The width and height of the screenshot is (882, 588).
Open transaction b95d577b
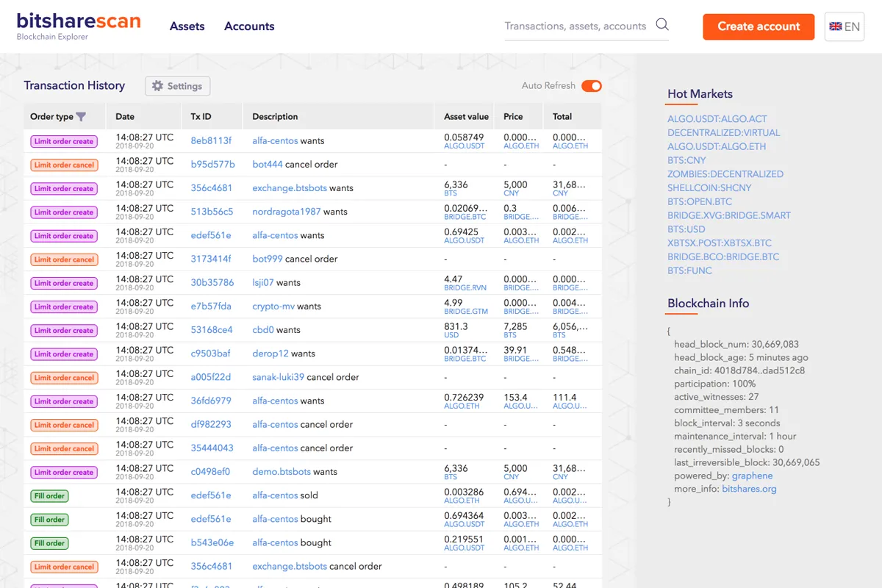click(212, 164)
